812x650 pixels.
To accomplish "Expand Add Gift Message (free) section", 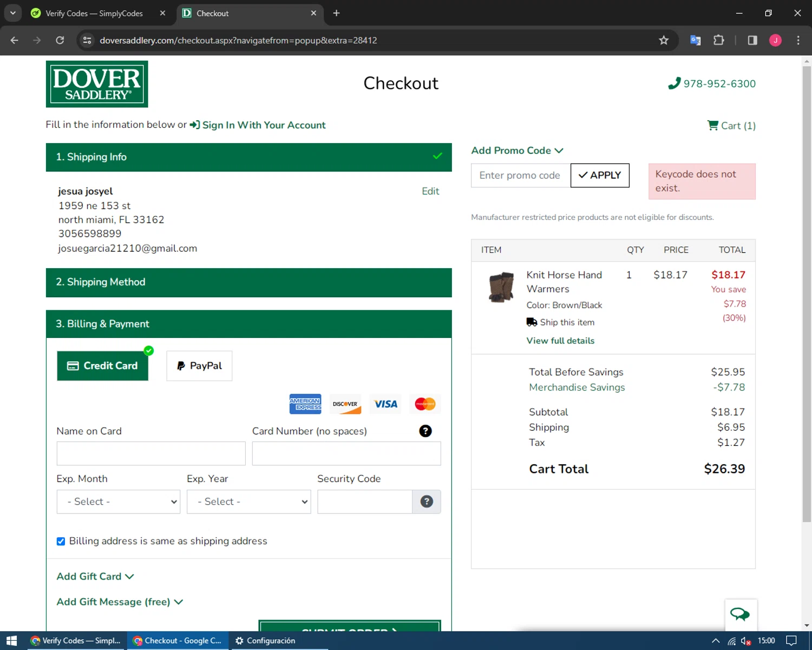I will 120,602.
